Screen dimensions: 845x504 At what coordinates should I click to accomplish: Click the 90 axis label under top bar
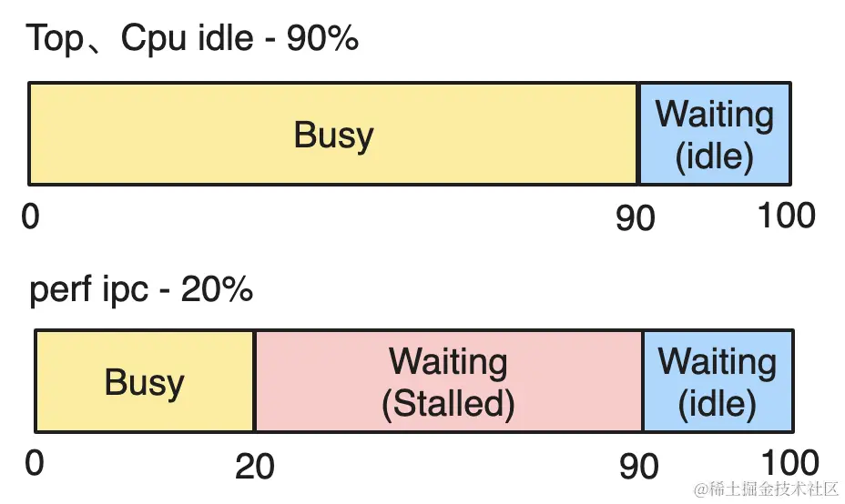[x=636, y=218]
